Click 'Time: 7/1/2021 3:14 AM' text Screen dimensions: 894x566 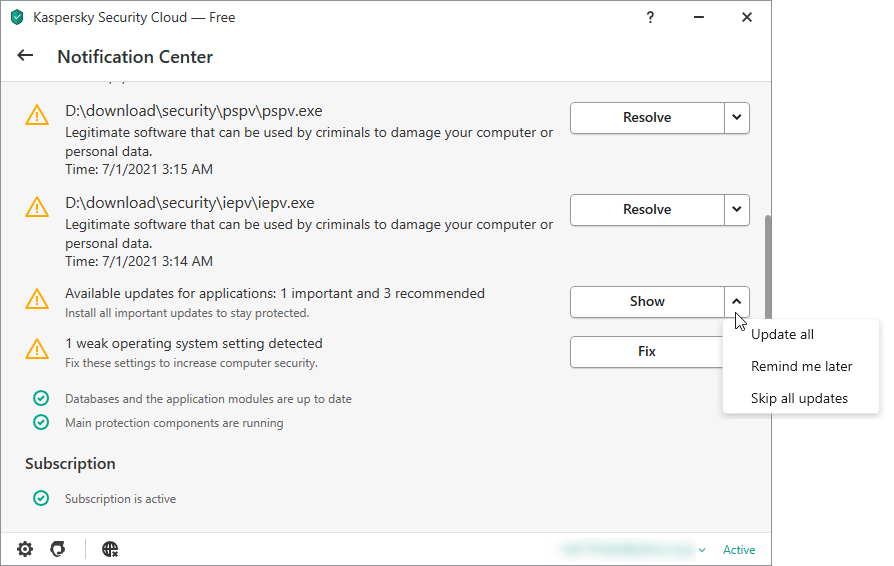tap(139, 261)
